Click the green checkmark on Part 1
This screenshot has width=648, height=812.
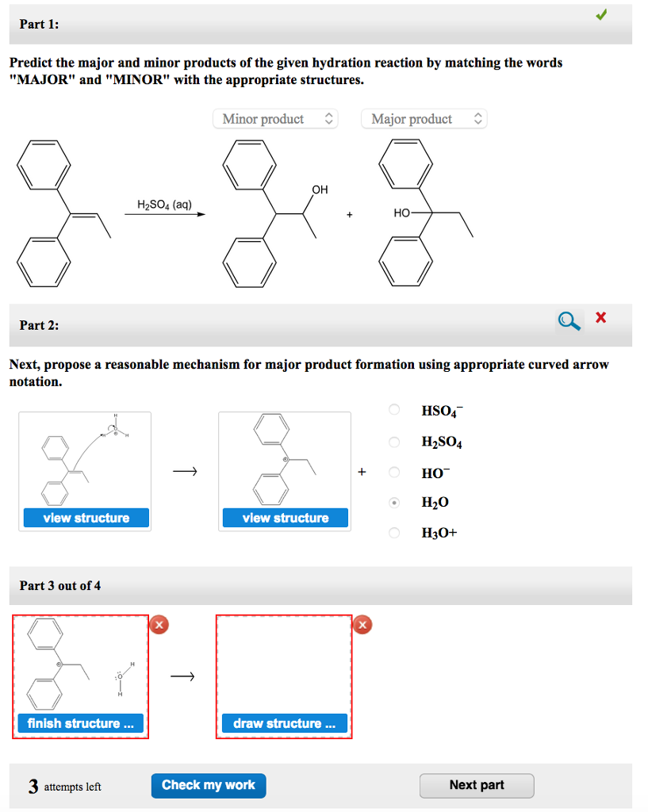point(601,14)
